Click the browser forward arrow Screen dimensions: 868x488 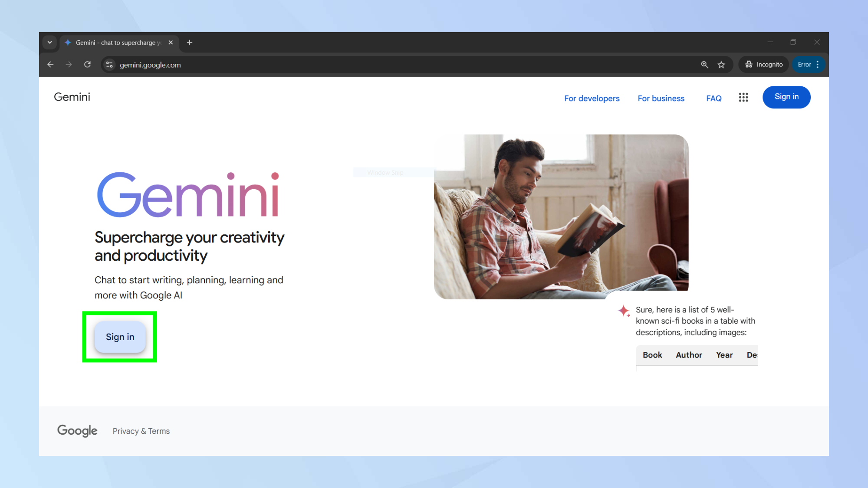click(69, 65)
